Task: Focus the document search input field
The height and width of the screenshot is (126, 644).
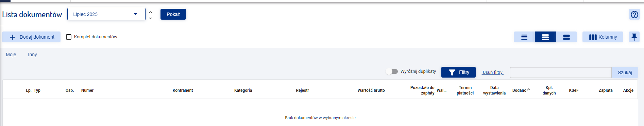Action: pos(561,72)
